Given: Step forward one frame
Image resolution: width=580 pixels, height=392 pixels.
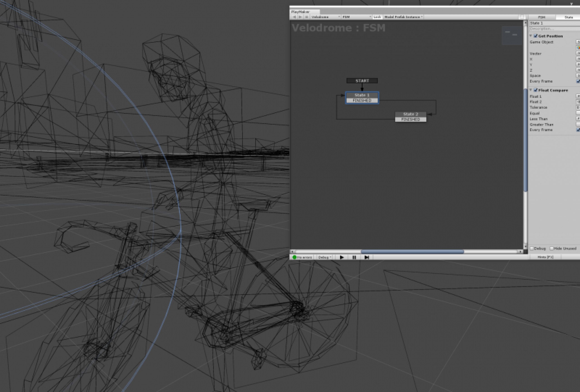Looking at the screenshot, I should pyautogui.click(x=367, y=257).
